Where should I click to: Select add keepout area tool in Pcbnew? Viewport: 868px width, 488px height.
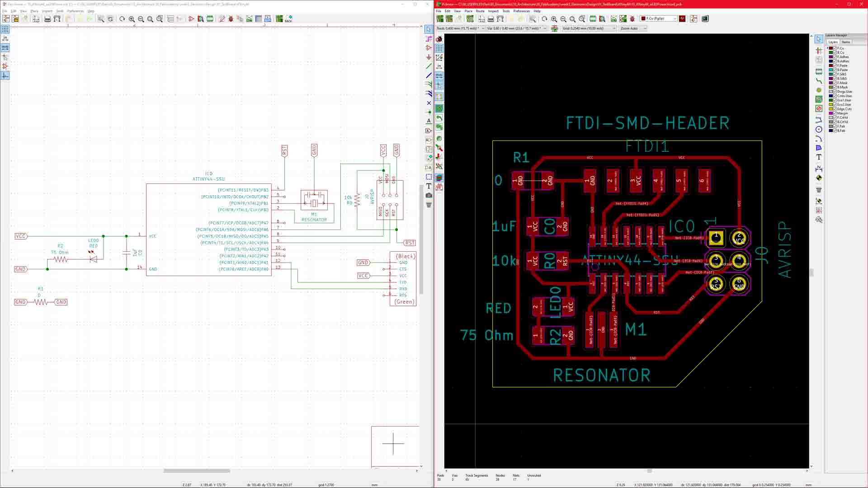coord(819,108)
